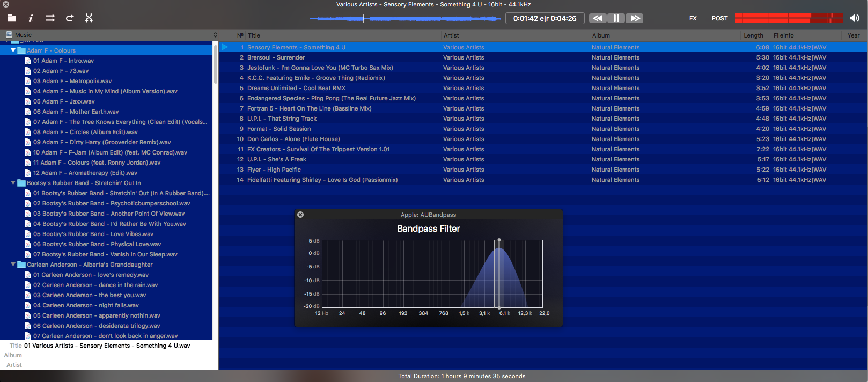This screenshot has height=382, width=868.
Task: Click file icon of 03 Bootsy's Another Point Of View.wav
Action: (28, 214)
